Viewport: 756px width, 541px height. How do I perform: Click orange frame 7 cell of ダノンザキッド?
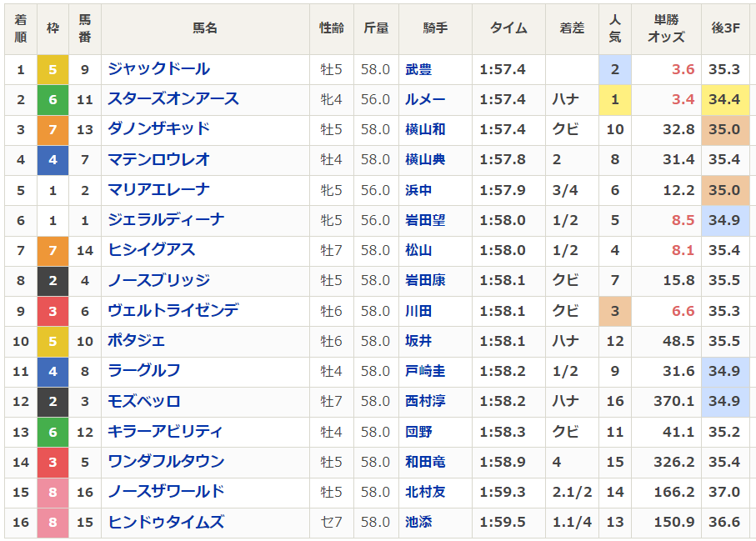[x=53, y=130]
